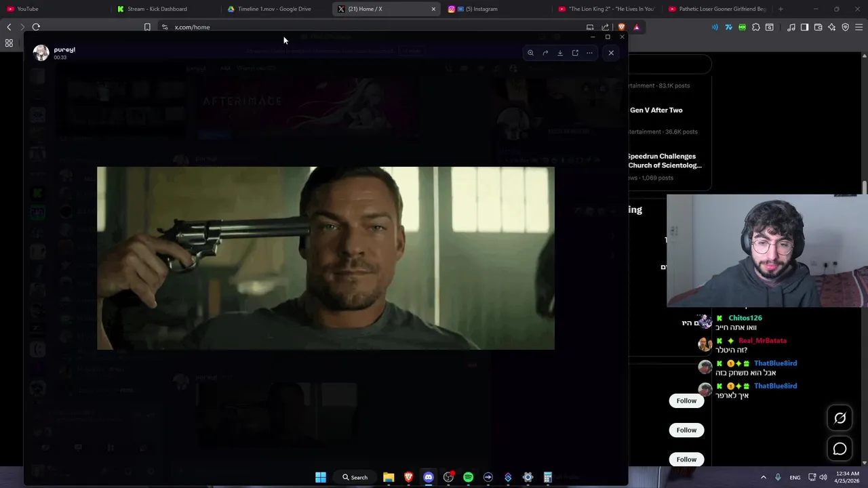Open Brave Shields lion icon
This screenshot has height=488, width=868.
click(621, 27)
